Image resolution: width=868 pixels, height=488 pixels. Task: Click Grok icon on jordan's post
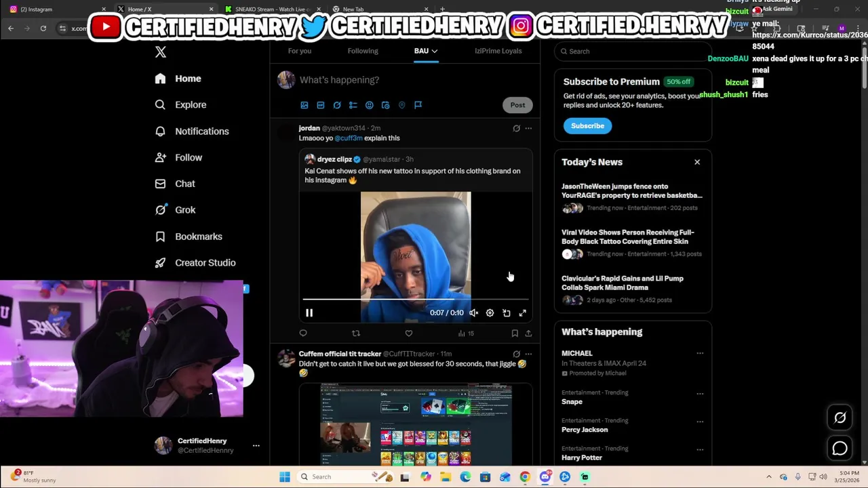(516, 128)
